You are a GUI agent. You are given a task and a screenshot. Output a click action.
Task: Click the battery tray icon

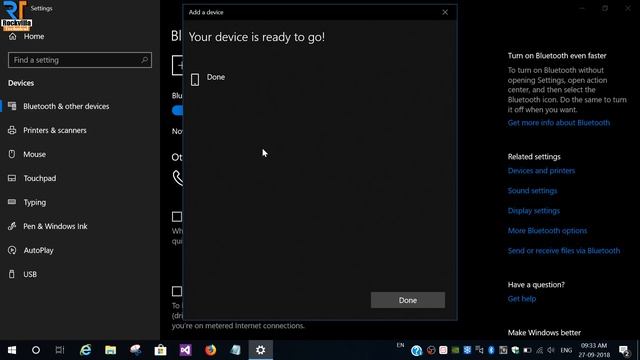coord(527,350)
